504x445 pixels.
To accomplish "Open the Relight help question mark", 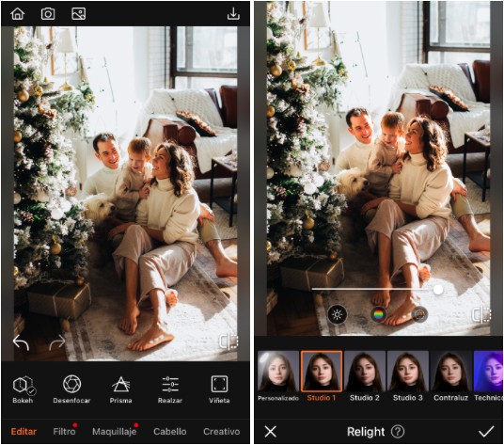I will pos(398,432).
